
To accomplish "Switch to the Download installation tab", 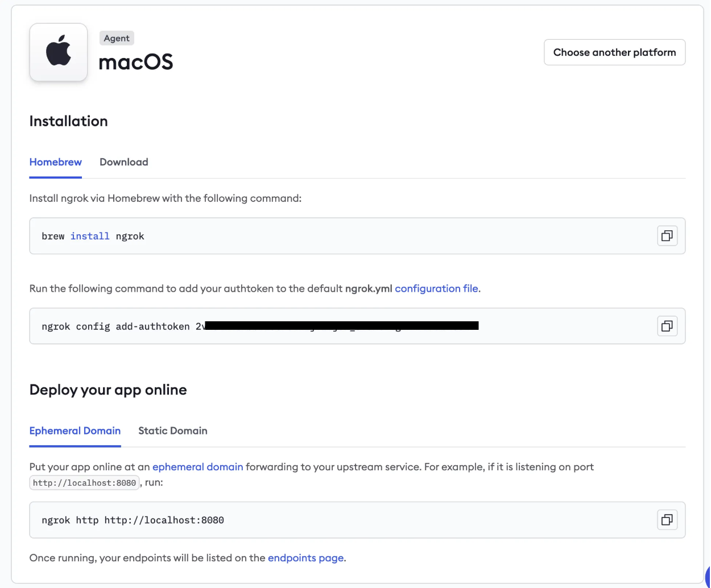I will 124,162.
